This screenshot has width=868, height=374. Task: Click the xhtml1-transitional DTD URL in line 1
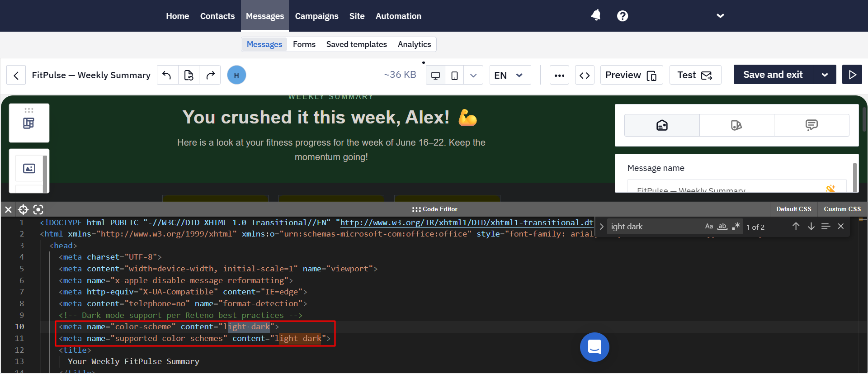(x=467, y=223)
